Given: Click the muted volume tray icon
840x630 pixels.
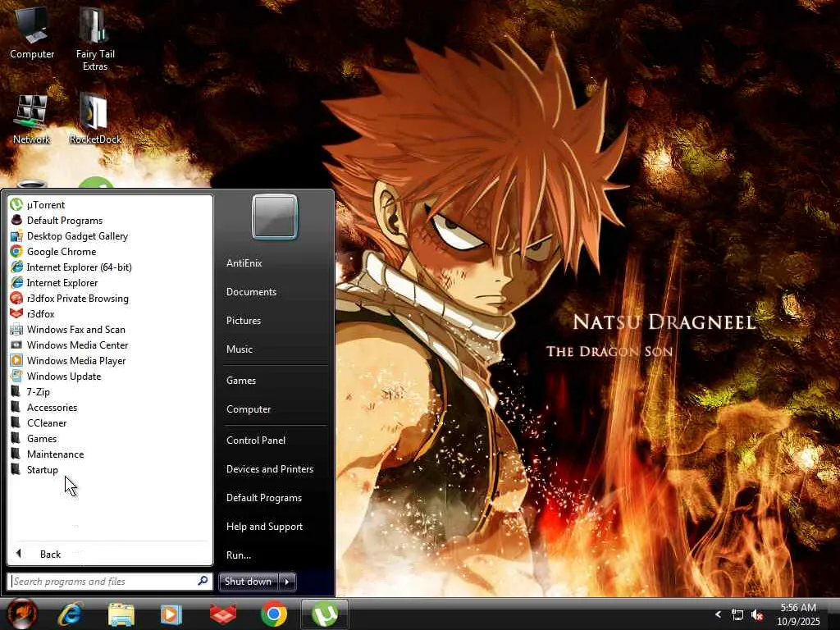Looking at the screenshot, I should pos(757,615).
